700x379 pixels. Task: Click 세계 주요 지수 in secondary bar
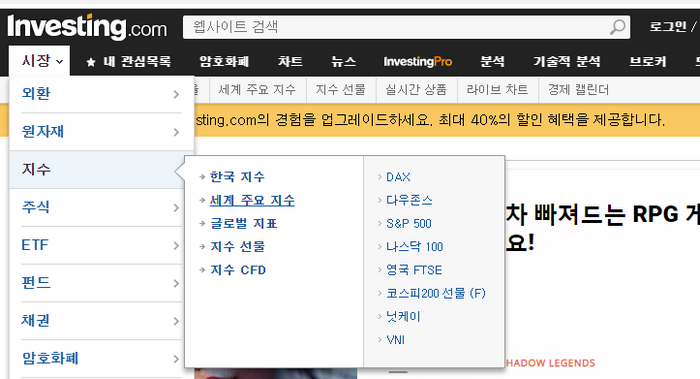coord(257,90)
